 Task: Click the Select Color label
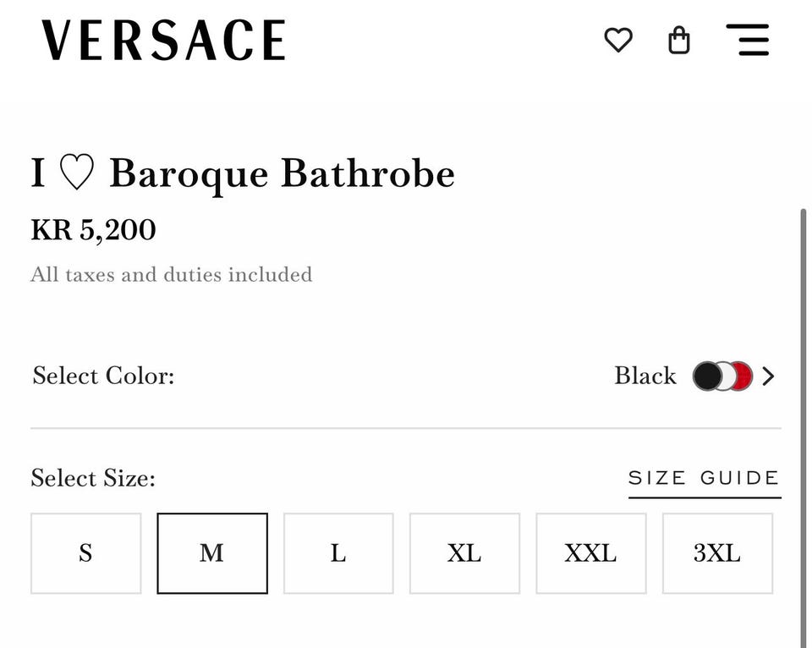(103, 376)
